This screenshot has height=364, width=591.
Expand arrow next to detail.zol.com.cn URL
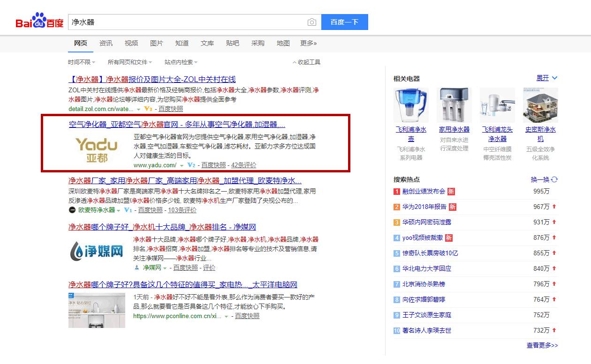point(138,109)
